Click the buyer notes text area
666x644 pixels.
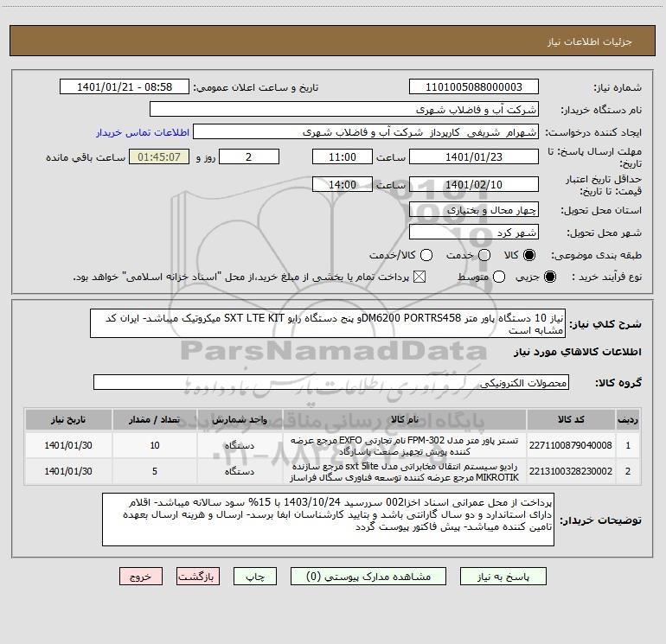coord(328,520)
